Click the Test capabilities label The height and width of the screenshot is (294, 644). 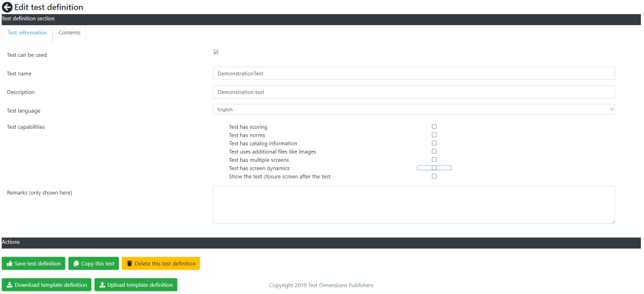26,127
